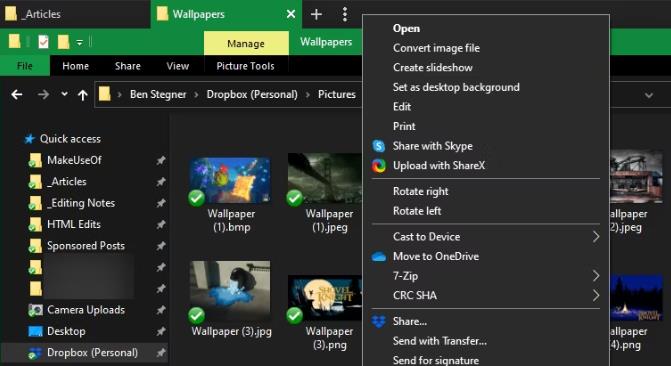Click Ben Stegner in the address path

pyautogui.click(x=158, y=95)
